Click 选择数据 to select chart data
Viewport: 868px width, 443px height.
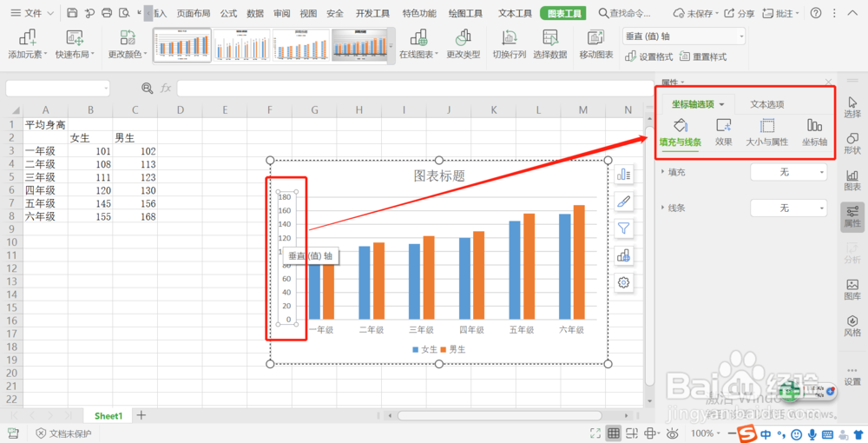tap(550, 44)
